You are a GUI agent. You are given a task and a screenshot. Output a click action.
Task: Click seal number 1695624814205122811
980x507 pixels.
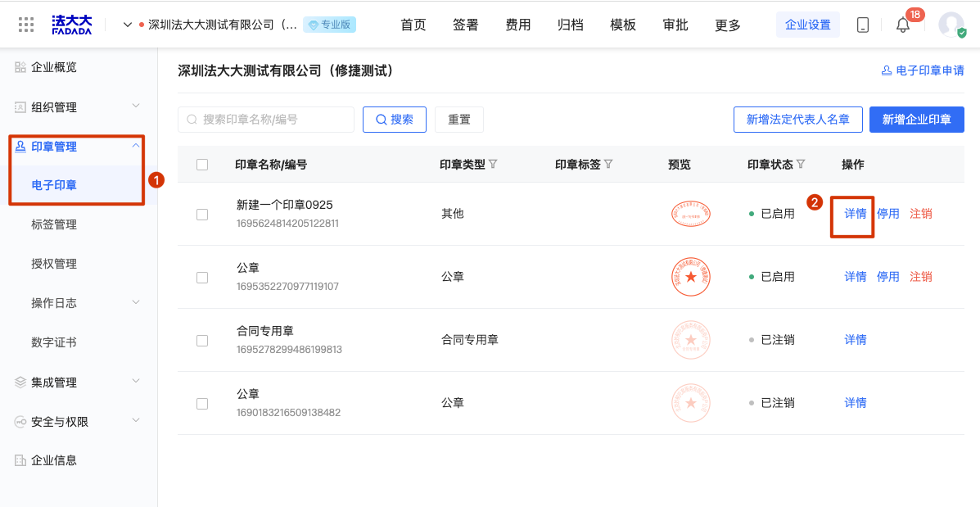tap(287, 223)
